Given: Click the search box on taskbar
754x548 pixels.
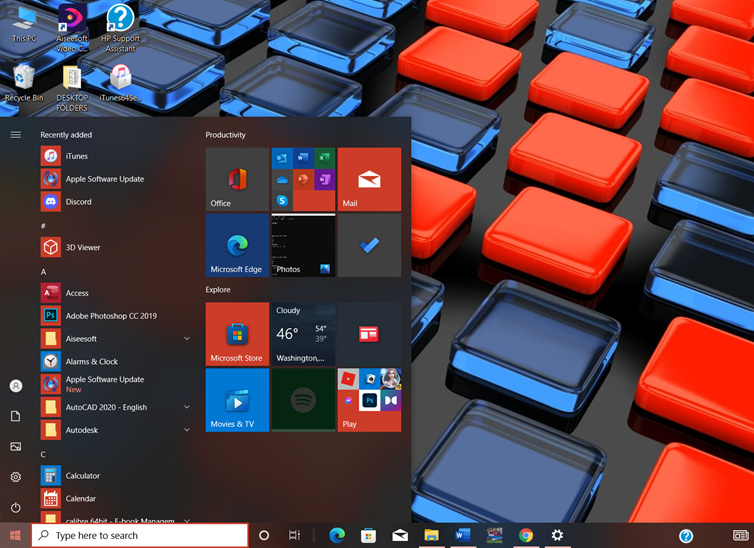Looking at the screenshot, I should [x=140, y=535].
